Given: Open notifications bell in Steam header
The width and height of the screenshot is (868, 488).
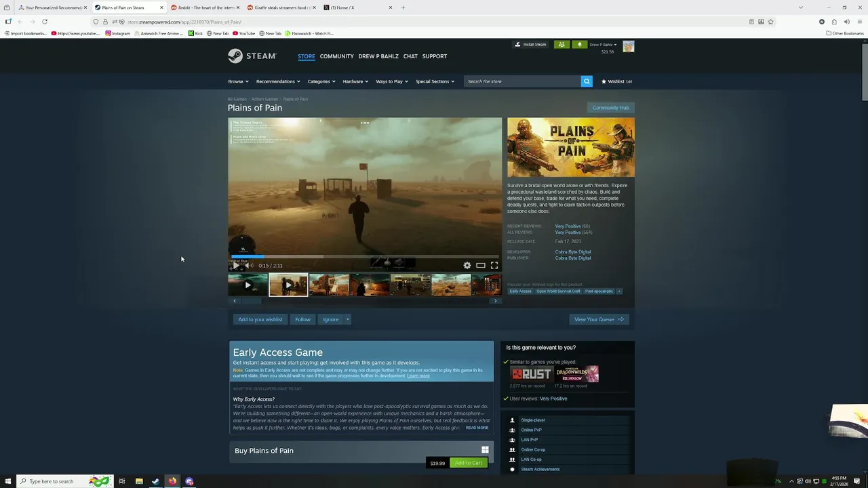Looking at the screenshot, I should pyautogui.click(x=579, y=45).
